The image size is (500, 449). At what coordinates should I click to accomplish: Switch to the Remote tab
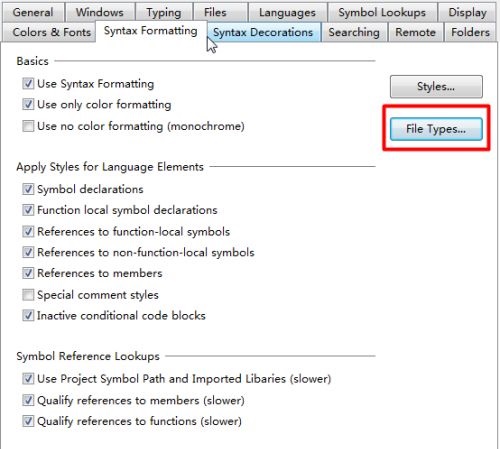(x=415, y=32)
